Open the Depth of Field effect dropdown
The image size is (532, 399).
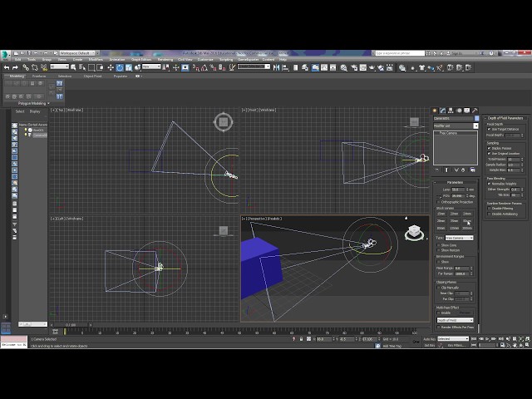455,320
